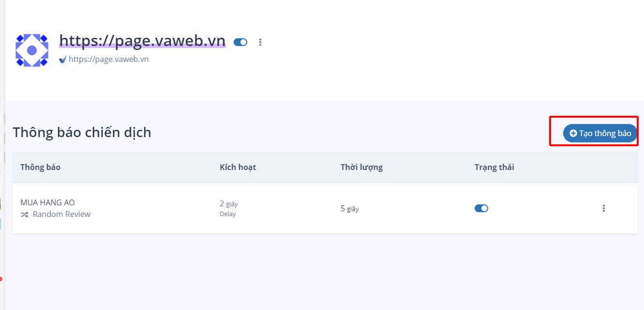Open the campaign three-dot options menu
This screenshot has width=644, height=310.
[260, 42]
